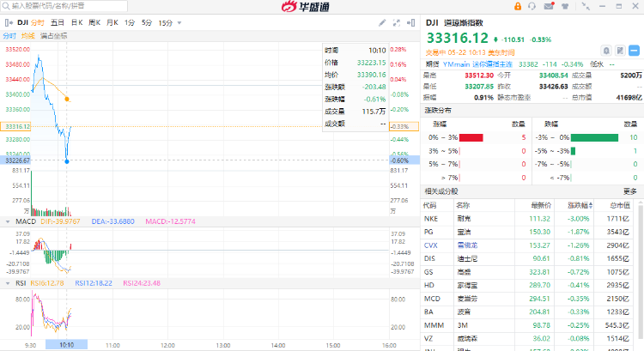This screenshot has height=351, width=644.
Task: Open the dropdown arrow after 15分
Action: [179, 21]
